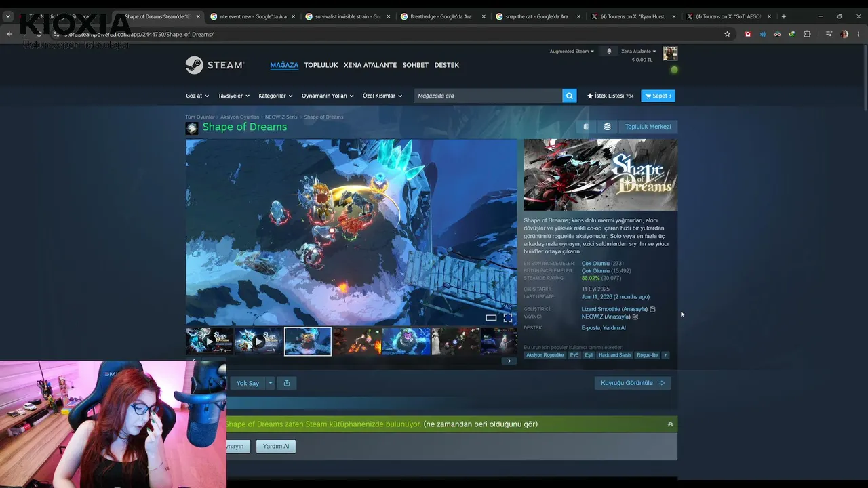Select the currently highlighted snowy screenshot thumbnail

pyautogui.click(x=308, y=342)
